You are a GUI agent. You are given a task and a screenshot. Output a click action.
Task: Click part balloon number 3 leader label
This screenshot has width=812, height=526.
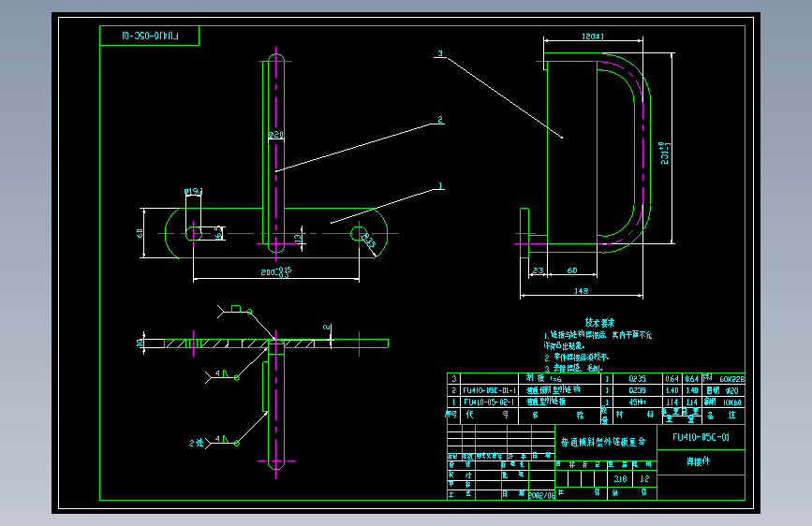(x=440, y=53)
